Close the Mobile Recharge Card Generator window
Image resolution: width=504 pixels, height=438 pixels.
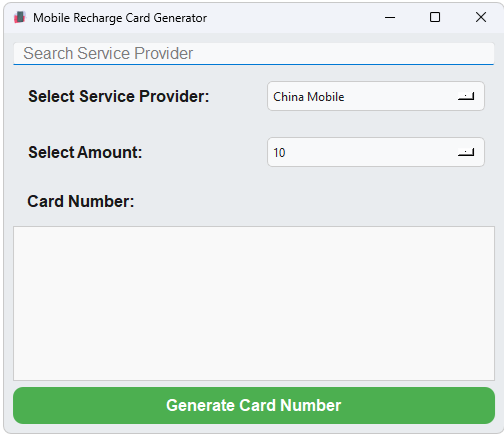click(x=481, y=17)
